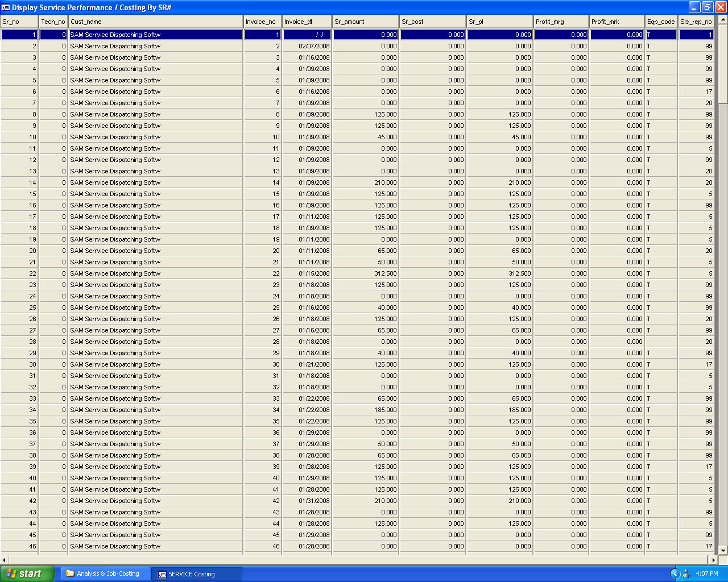Image resolution: width=728 pixels, height=582 pixels.
Task: Click the window system menu icon in title bar
Action: coord(6,7)
